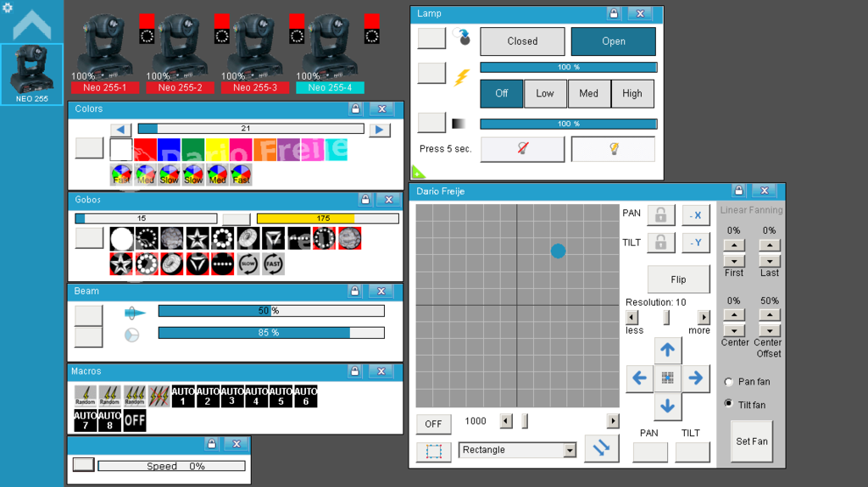The width and height of the screenshot is (868, 487).
Task: Nudge position with up arrow
Action: 668,351
